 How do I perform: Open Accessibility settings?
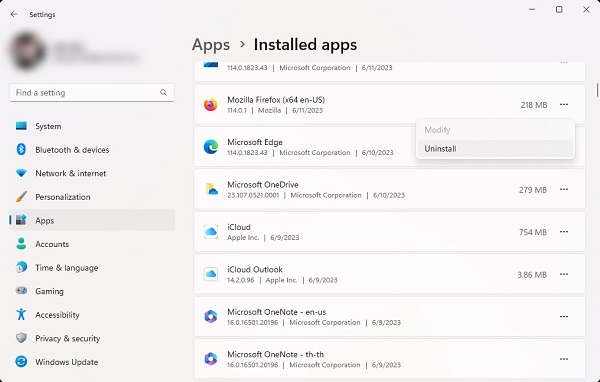click(x=92, y=314)
